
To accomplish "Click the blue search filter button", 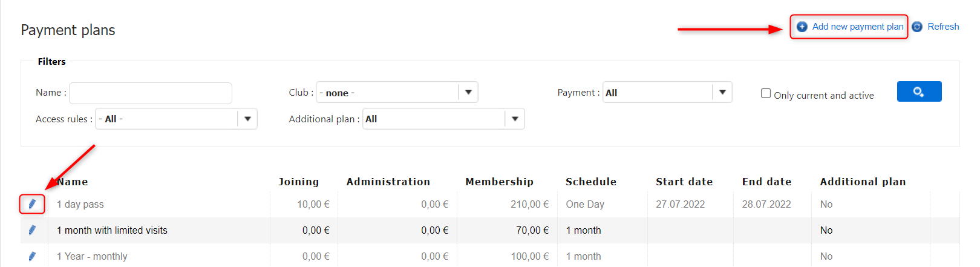I will coord(919,91).
